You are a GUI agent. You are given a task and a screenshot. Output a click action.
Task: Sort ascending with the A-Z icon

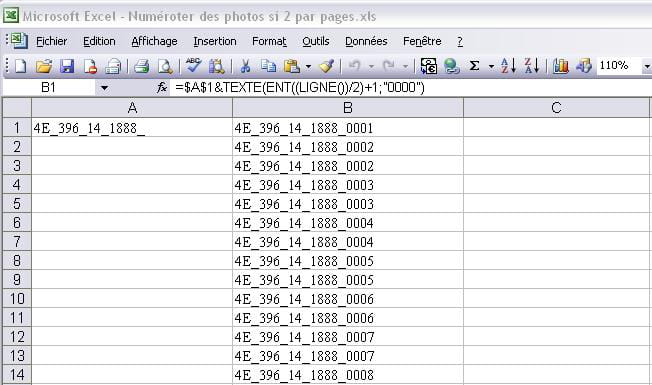click(x=508, y=66)
